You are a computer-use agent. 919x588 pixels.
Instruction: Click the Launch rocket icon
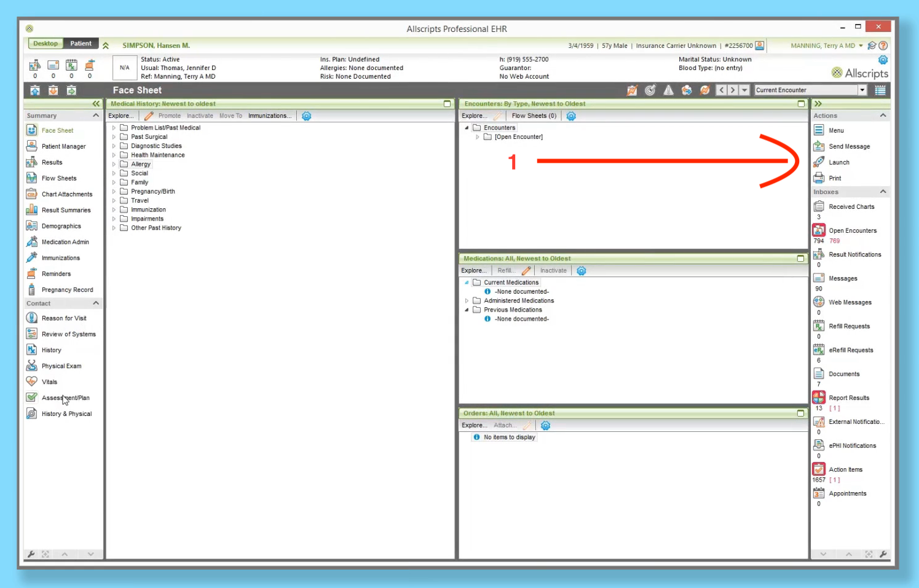click(819, 162)
